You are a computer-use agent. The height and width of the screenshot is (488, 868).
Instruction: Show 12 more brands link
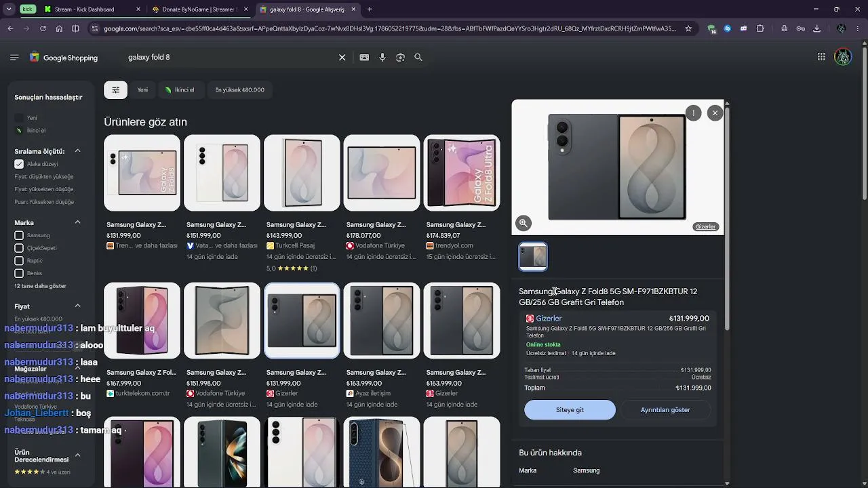(x=41, y=286)
